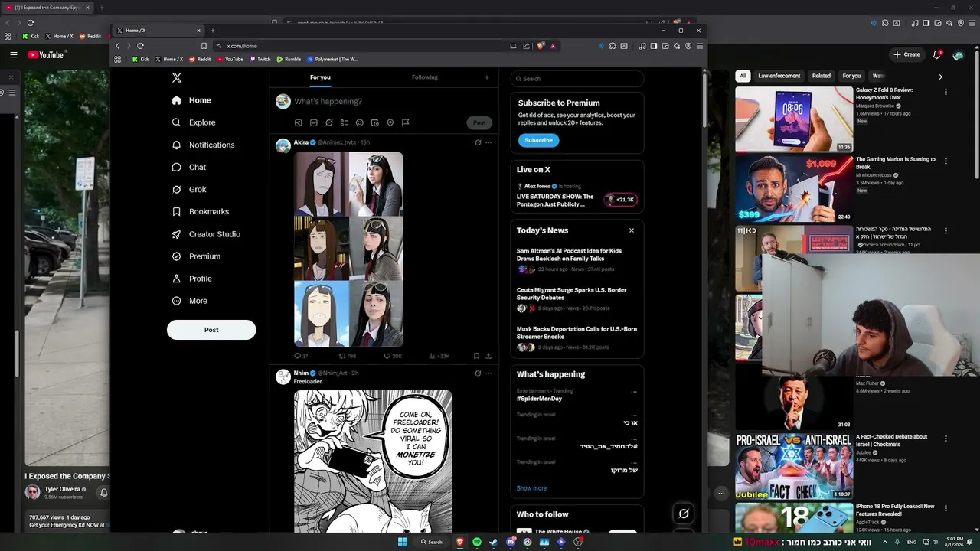Open Discord from the taskbar
Image resolution: width=980 pixels, height=551 pixels.
click(x=511, y=542)
